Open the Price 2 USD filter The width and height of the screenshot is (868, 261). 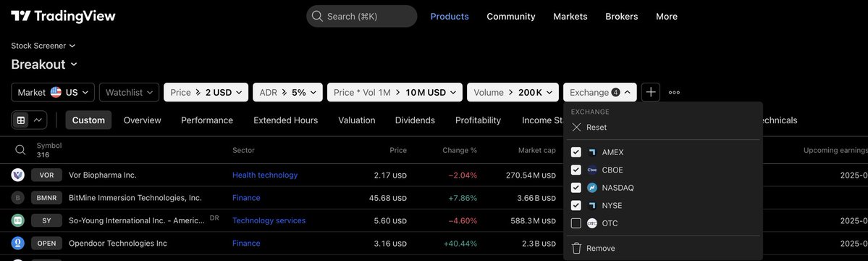(206, 92)
